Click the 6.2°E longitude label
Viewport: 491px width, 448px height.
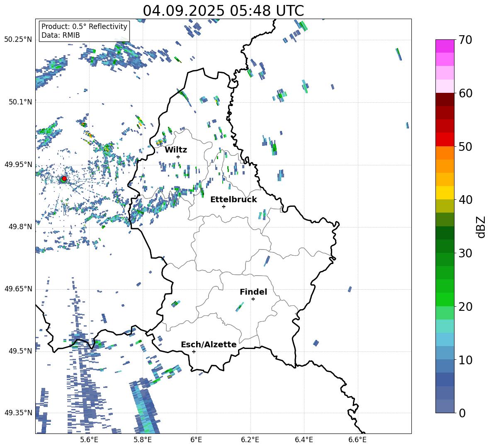point(250,440)
